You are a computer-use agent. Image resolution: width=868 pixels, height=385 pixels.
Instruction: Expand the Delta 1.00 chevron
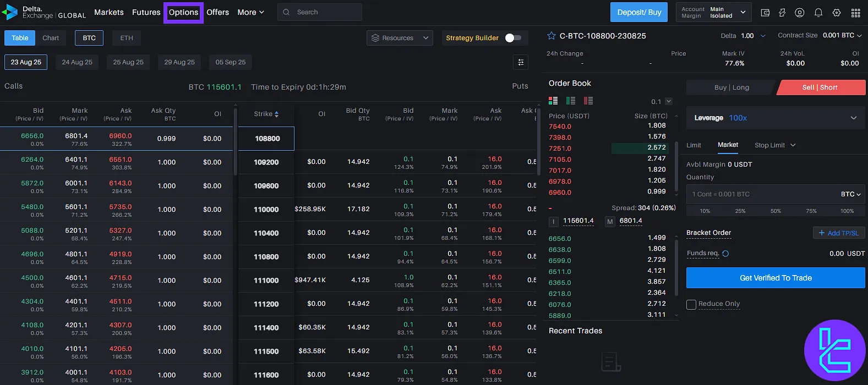click(763, 36)
